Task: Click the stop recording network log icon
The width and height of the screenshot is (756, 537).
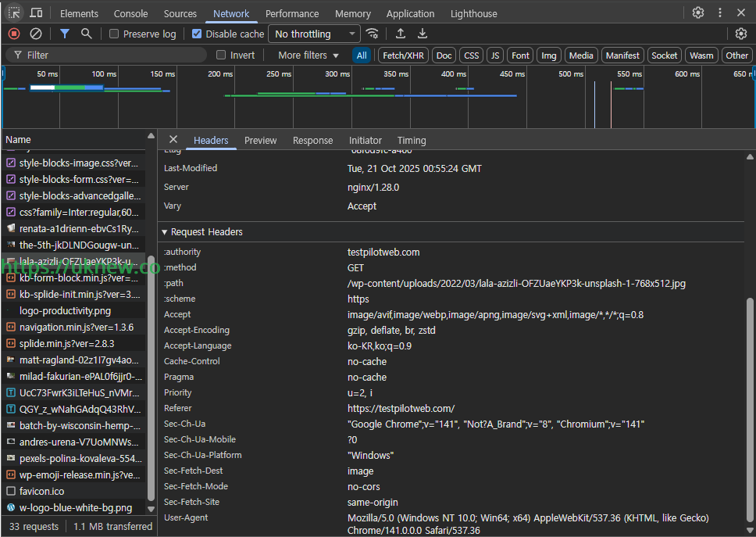Action: (x=14, y=34)
